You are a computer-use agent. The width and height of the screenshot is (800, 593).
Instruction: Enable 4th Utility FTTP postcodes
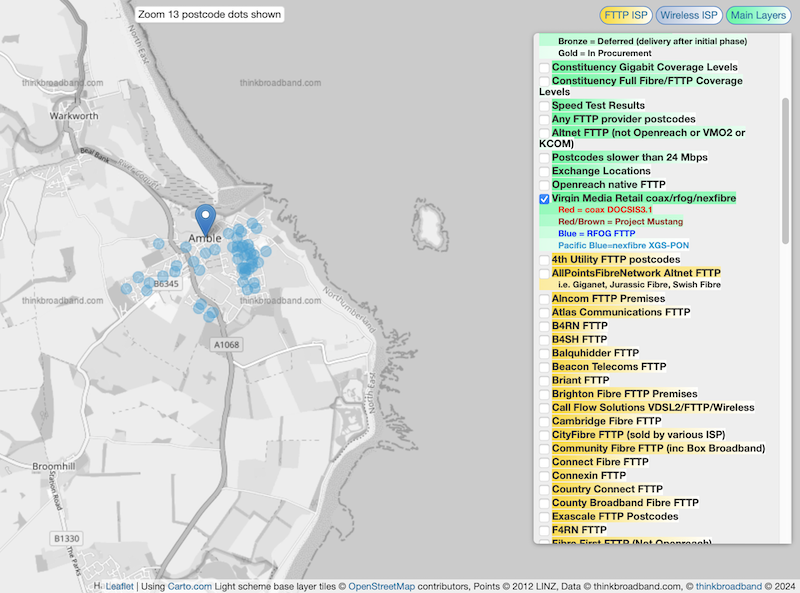(545, 258)
